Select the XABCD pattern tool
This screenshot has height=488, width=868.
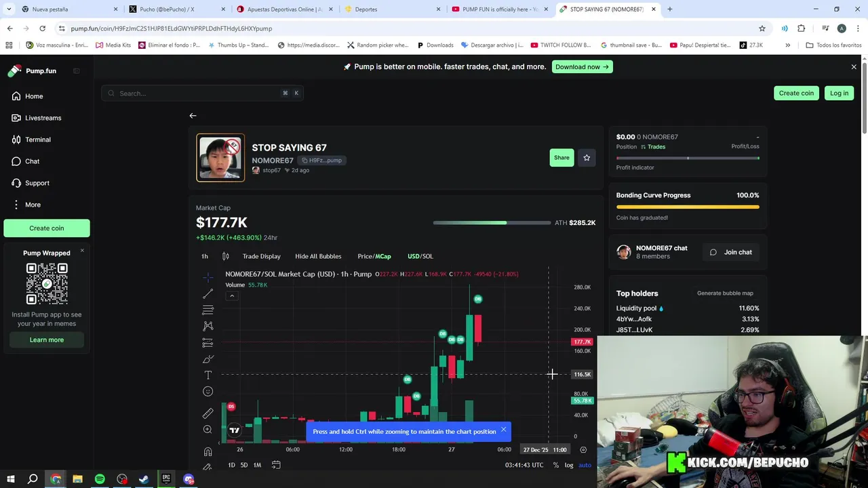coord(208,326)
